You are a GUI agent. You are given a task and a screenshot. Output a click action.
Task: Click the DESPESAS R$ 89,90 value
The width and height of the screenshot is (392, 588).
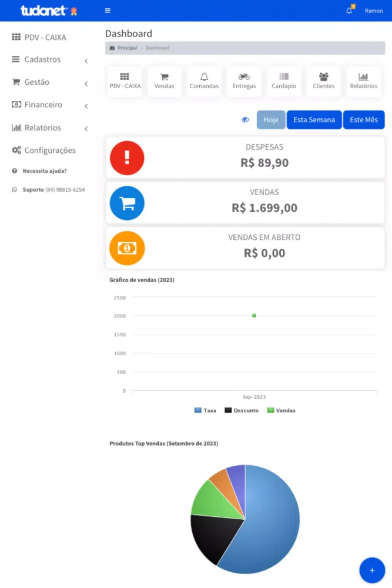pyautogui.click(x=264, y=163)
